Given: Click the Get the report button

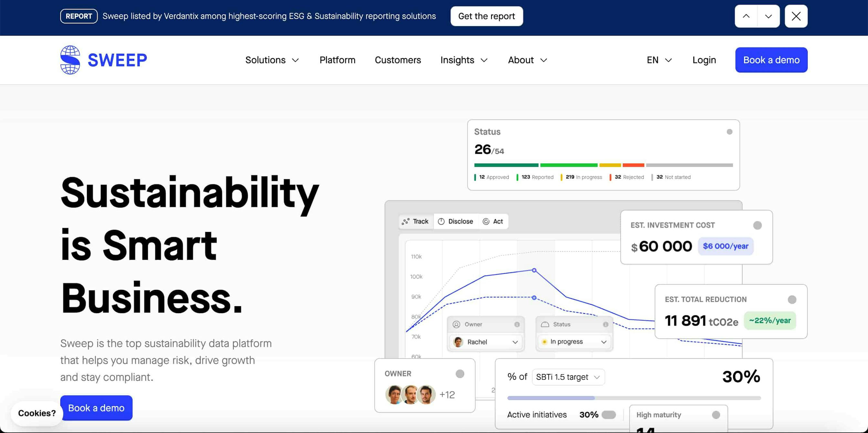Looking at the screenshot, I should click(x=486, y=16).
